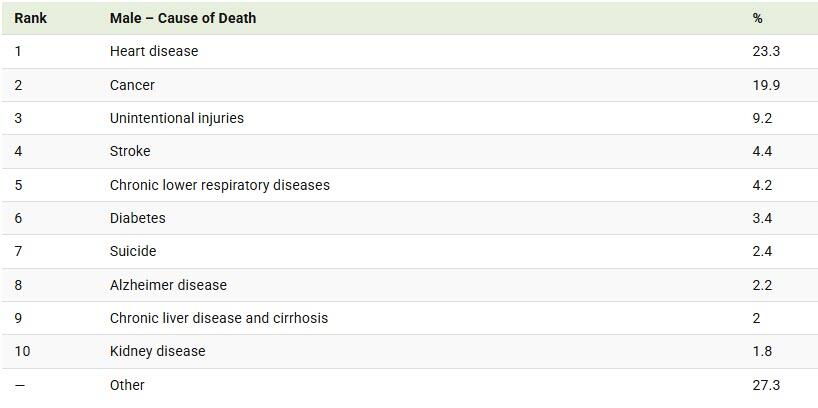
Task: Click Chronic lower respiratory diseases text
Action: click(220, 185)
